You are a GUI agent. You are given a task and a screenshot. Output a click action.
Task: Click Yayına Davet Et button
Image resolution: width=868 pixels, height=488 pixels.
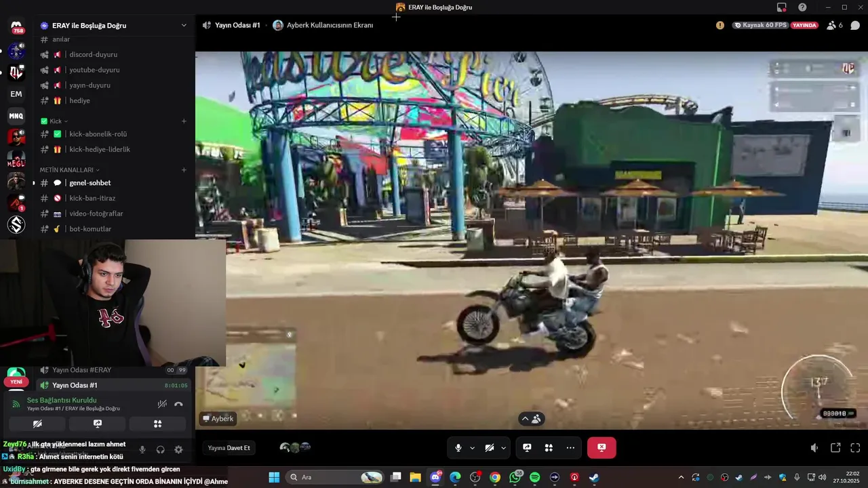click(x=229, y=448)
